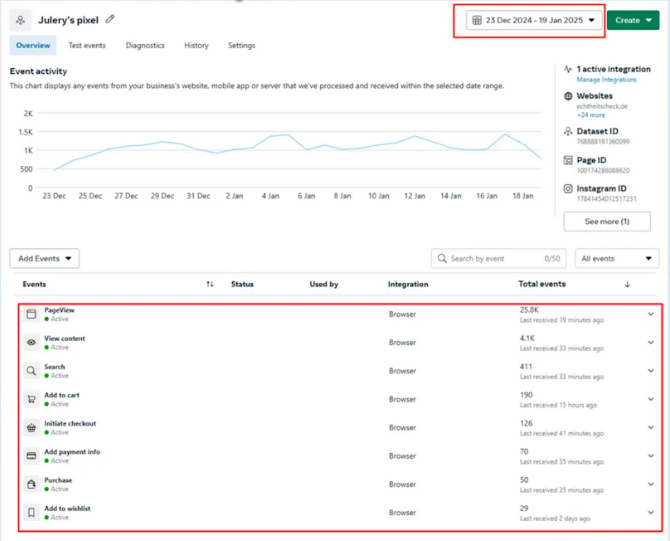The height and width of the screenshot is (541, 670).
Task: Click the dataset avatar icon beside Julery's pixel
Action: click(21, 20)
